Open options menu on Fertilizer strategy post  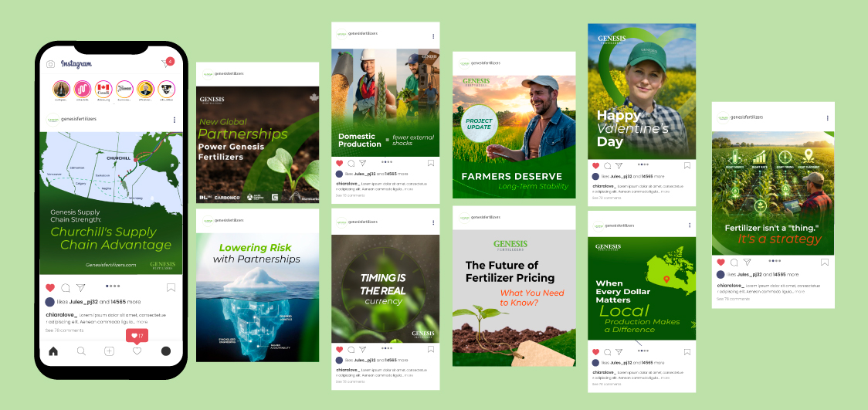point(828,118)
